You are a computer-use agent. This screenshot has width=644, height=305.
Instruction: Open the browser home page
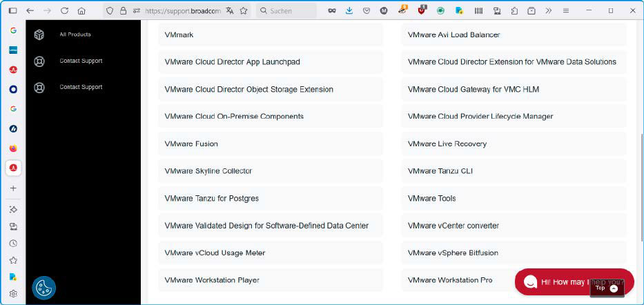pyautogui.click(x=81, y=10)
